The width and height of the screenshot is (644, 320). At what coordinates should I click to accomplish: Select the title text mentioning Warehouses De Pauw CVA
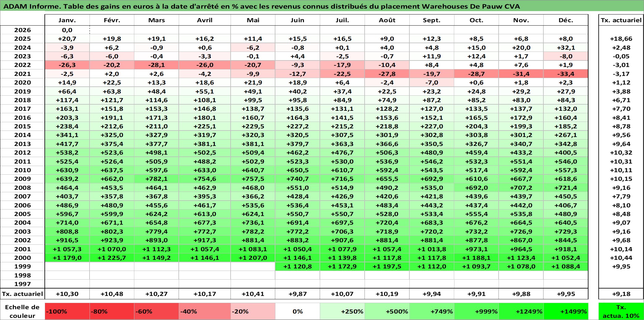tap(262, 6)
